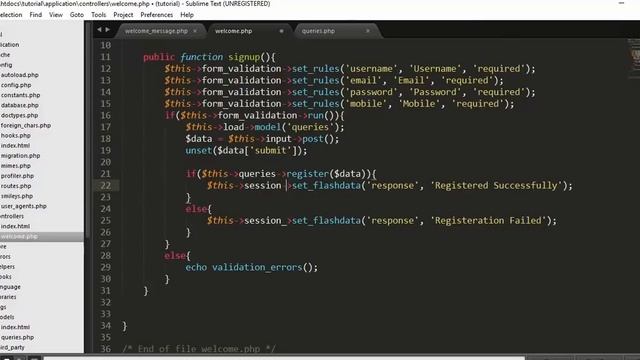Click 'signup' function name on line 11
The height and width of the screenshot is (360, 640).
[244, 57]
